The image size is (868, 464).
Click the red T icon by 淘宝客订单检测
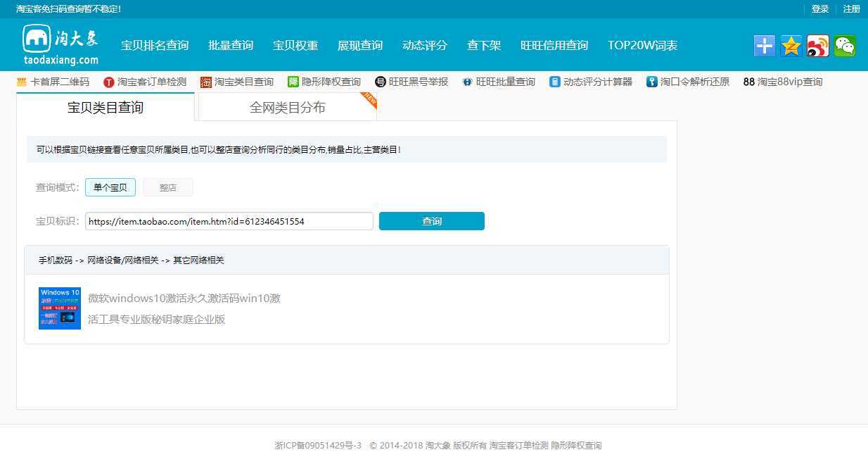[x=109, y=82]
